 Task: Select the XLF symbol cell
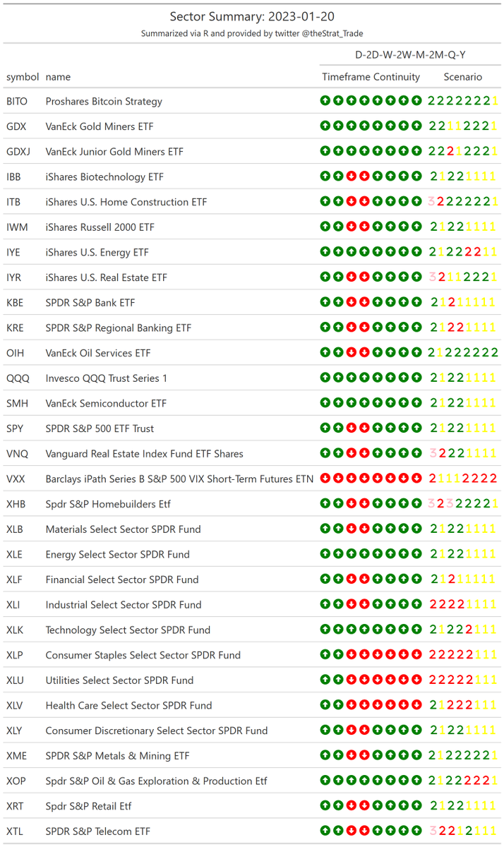click(14, 579)
